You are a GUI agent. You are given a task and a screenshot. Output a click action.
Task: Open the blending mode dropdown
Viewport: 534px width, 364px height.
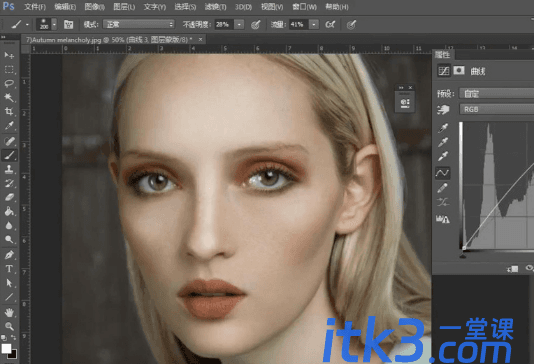tap(138, 25)
